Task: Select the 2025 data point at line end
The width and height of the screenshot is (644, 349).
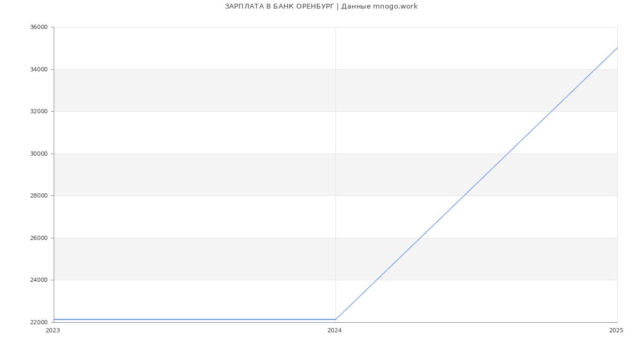Action: (617, 48)
